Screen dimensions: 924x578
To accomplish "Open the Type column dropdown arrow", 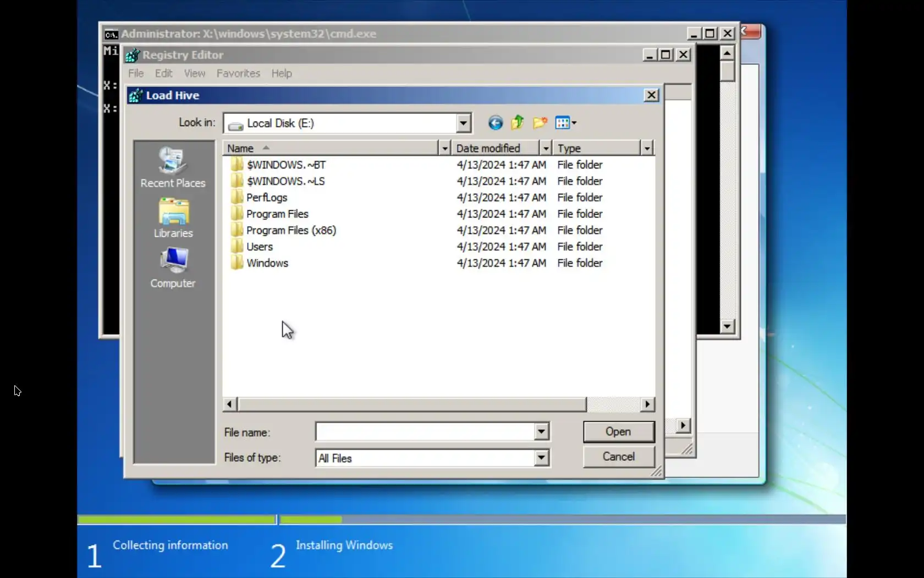I will (647, 148).
